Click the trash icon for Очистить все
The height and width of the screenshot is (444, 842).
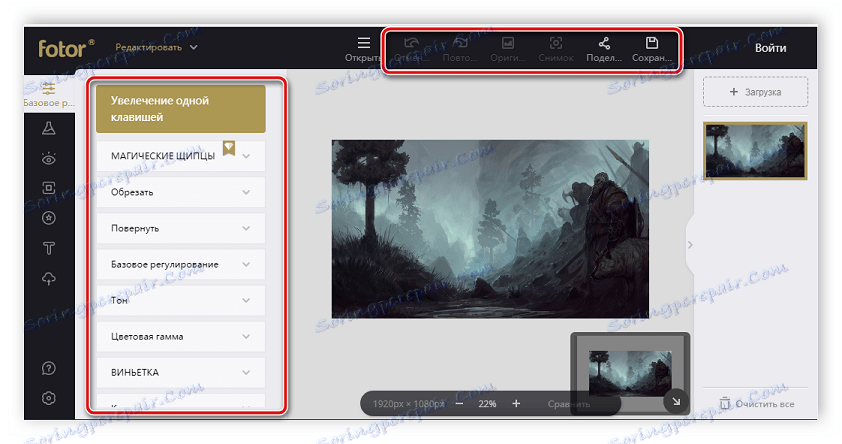pyautogui.click(x=725, y=403)
